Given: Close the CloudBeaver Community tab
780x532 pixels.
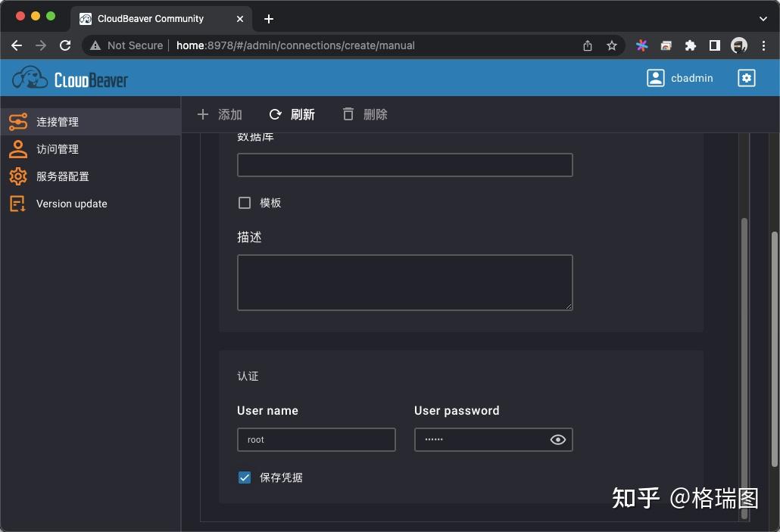Looking at the screenshot, I should point(240,19).
